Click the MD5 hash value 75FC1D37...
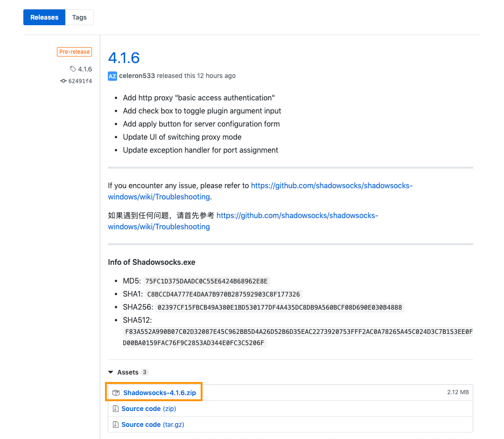Screen dimensions: 504x439 click(x=206, y=282)
